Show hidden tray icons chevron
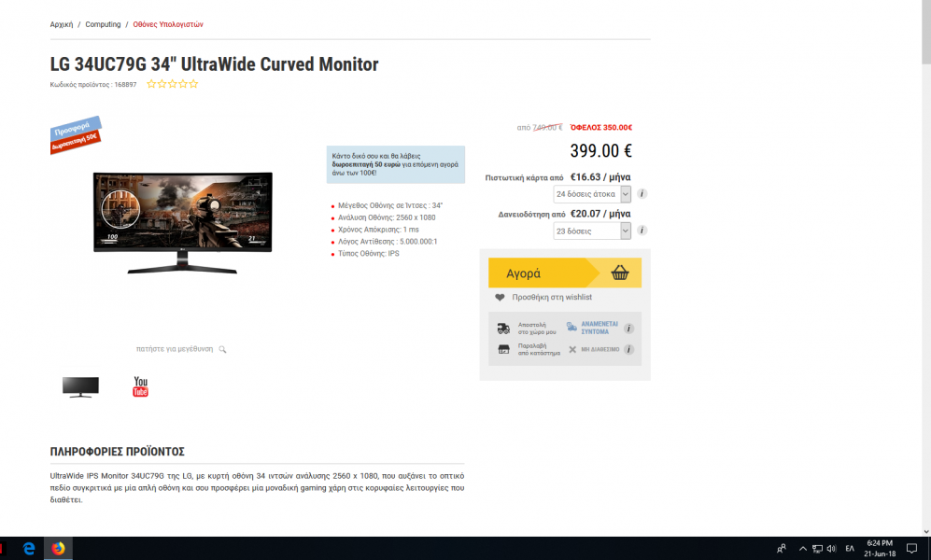This screenshot has width=931, height=560. pyautogui.click(x=803, y=548)
